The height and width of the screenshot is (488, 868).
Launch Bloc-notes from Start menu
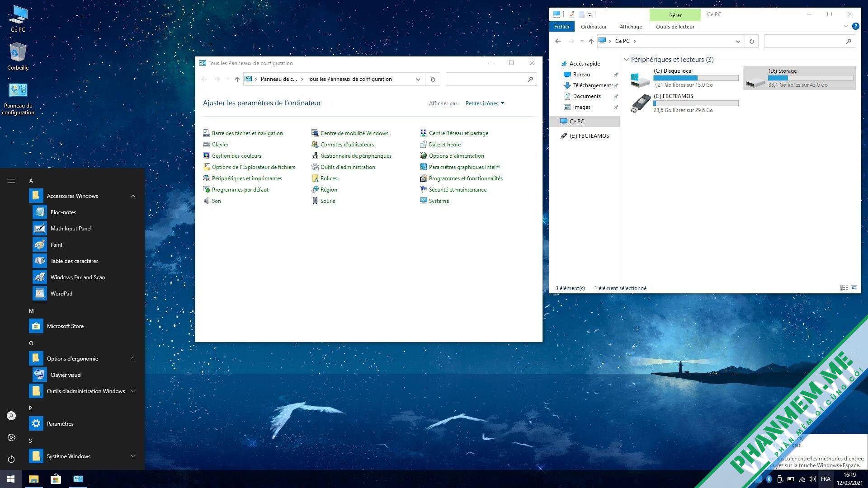point(63,212)
